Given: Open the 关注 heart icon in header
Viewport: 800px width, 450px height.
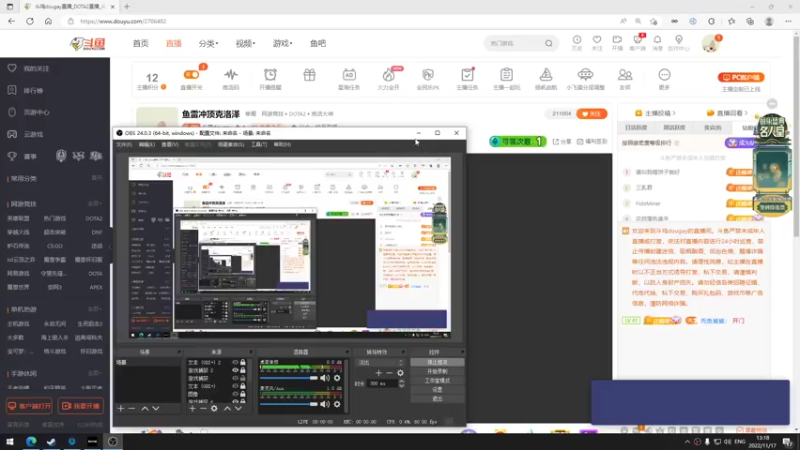Looking at the screenshot, I should pyautogui.click(x=596, y=40).
